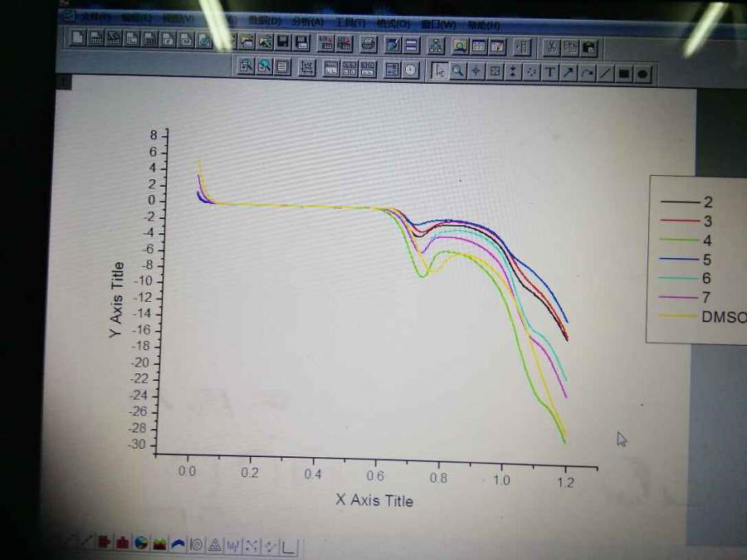747x560 pixels.
Task: Choose the L-shaped template icon at the bottom
Action: (x=289, y=548)
